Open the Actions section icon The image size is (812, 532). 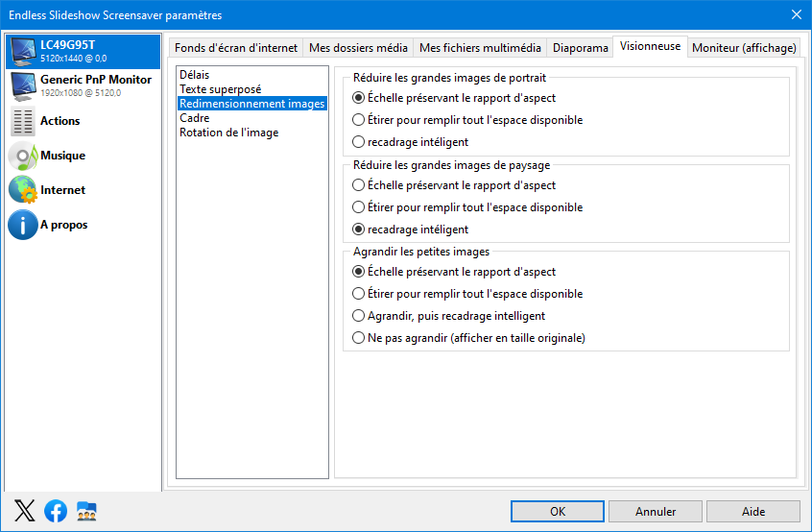pos(23,121)
